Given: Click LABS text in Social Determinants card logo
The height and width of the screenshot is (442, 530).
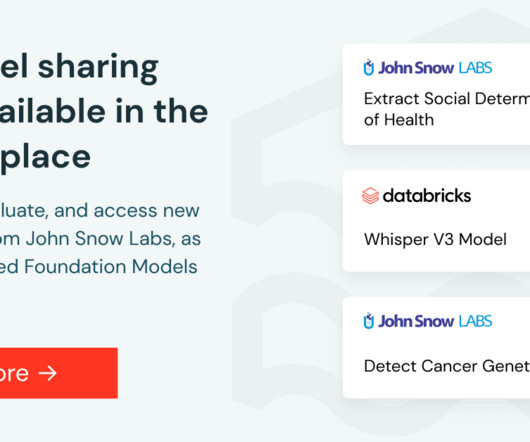Looking at the screenshot, I should point(475,68).
